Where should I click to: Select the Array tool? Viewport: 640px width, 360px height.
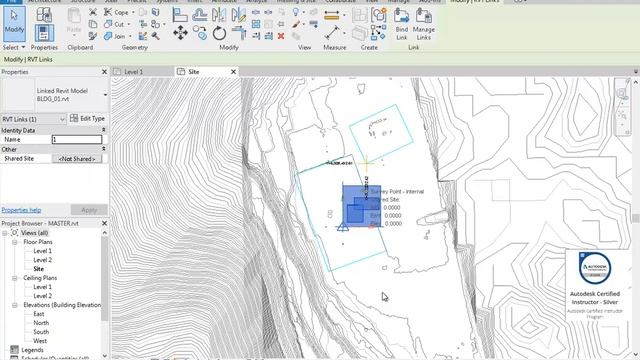pos(256,24)
